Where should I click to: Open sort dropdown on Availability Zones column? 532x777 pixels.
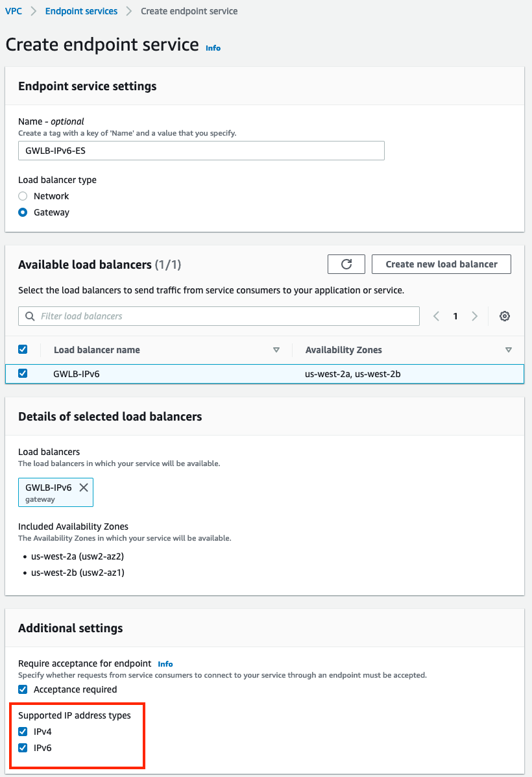tap(509, 349)
